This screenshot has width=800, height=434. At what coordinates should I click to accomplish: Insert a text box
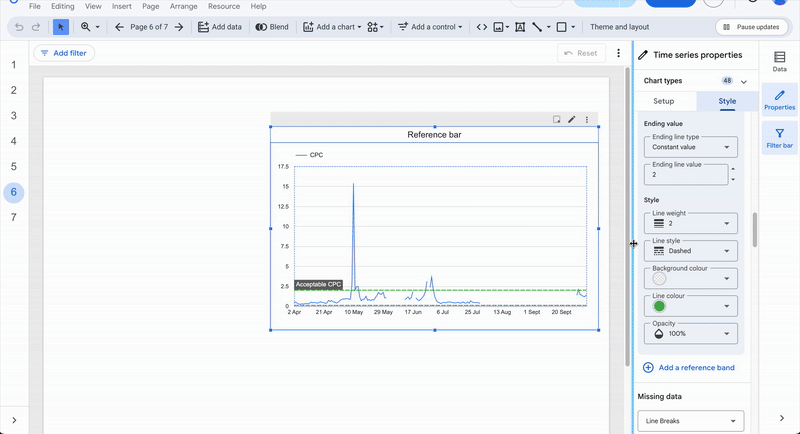pyautogui.click(x=520, y=27)
